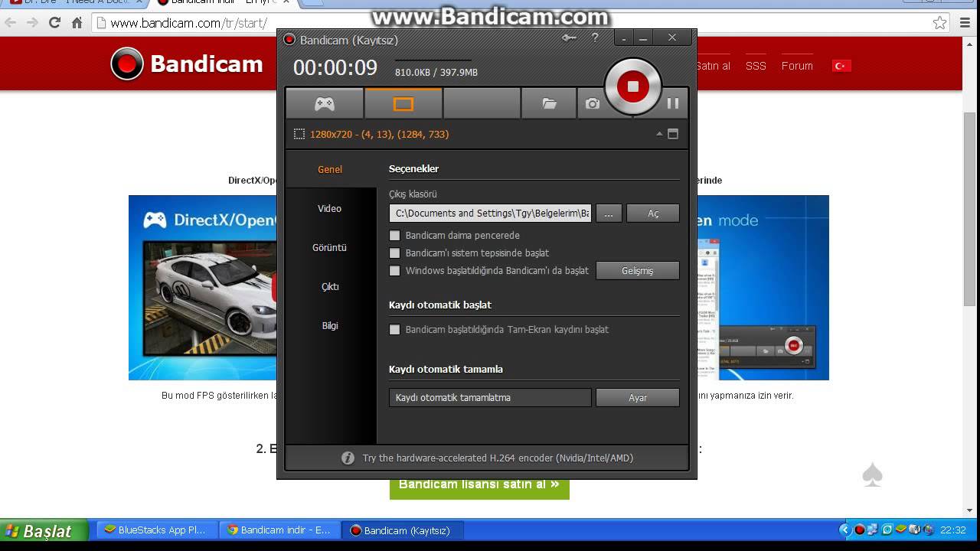
Task: Click Bandicam lisansı satın al green button
Action: pos(479,484)
